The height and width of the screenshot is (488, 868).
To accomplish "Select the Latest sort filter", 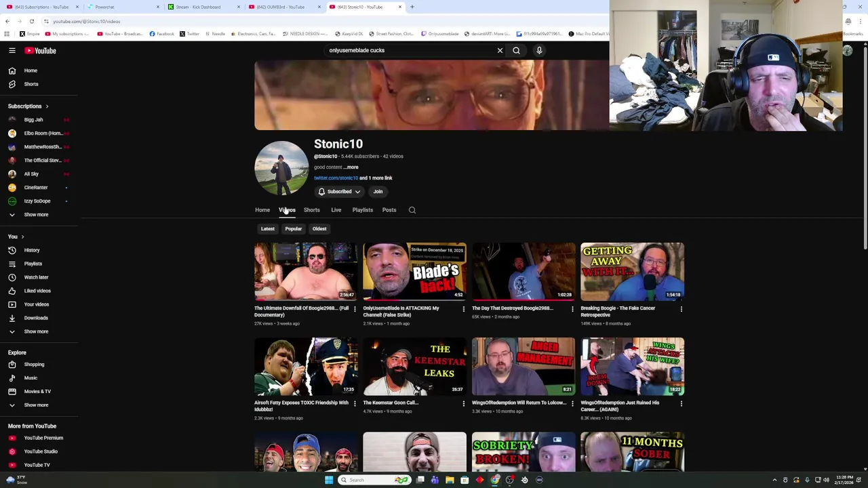I will (x=268, y=229).
